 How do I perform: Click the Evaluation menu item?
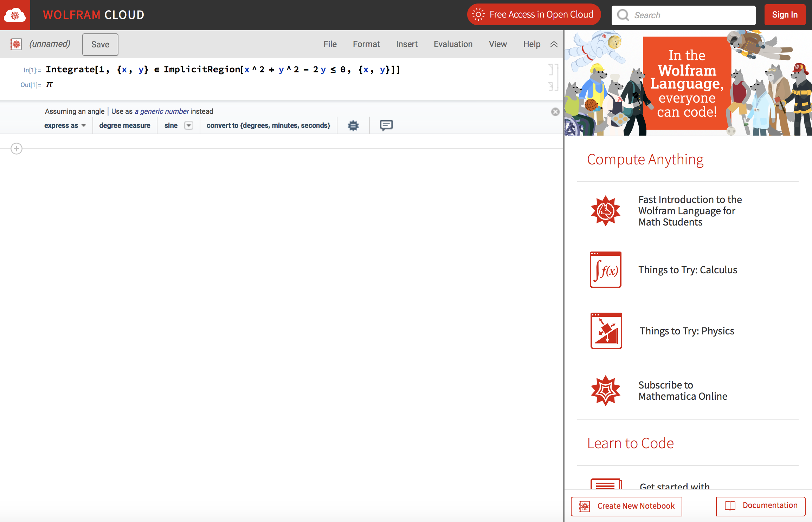[x=453, y=44]
